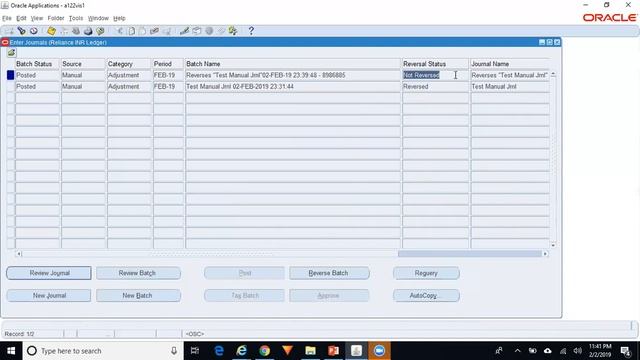Viewport: 640px width, 360px height.
Task: Click the folder icon above Batch Status
Action: coord(11,53)
